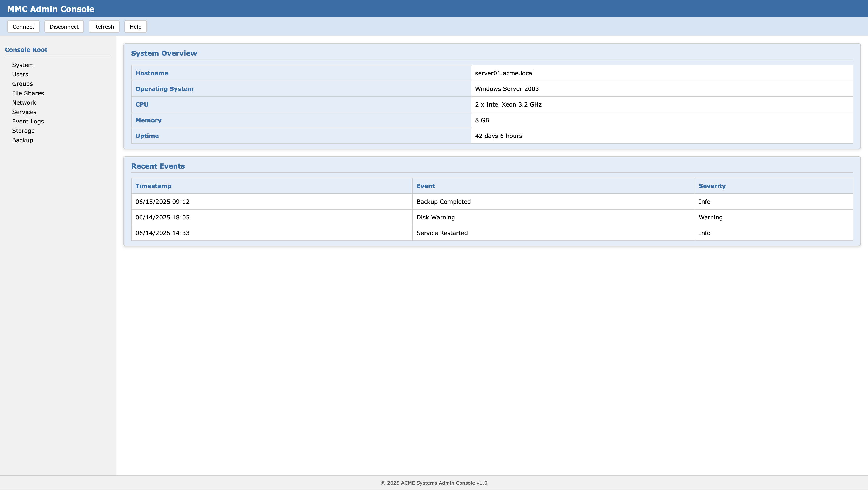Viewport: 868px width, 490px height.
Task: Open the Services node
Action: [24, 112]
